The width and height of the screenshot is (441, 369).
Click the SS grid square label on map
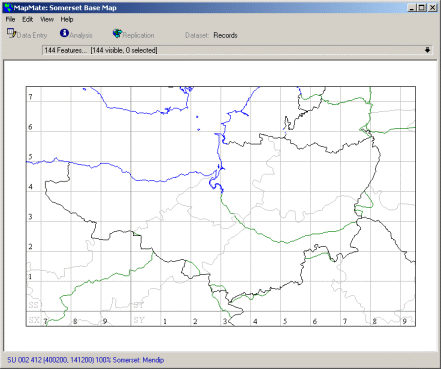33,305
